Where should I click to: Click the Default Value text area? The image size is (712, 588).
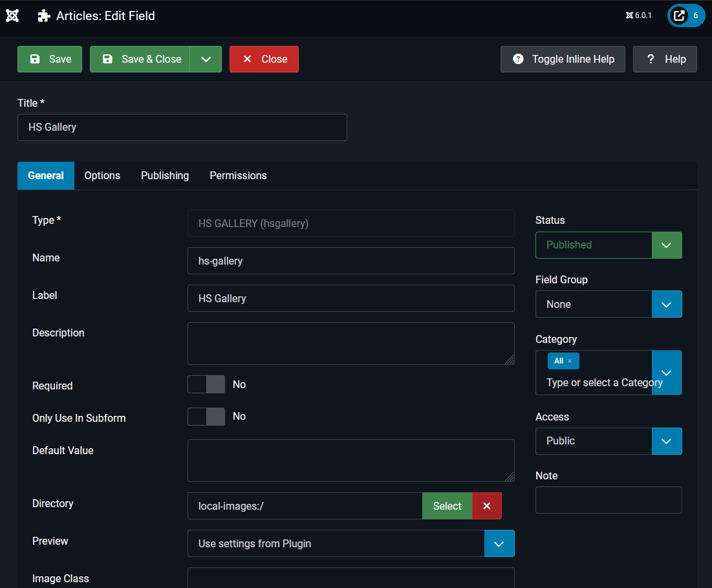(x=351, y=461)
